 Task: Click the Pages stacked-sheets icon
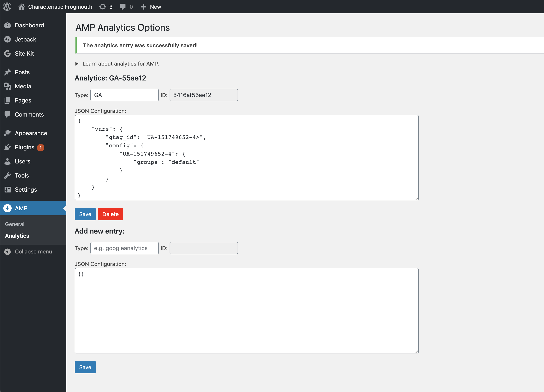click(7, 100)
